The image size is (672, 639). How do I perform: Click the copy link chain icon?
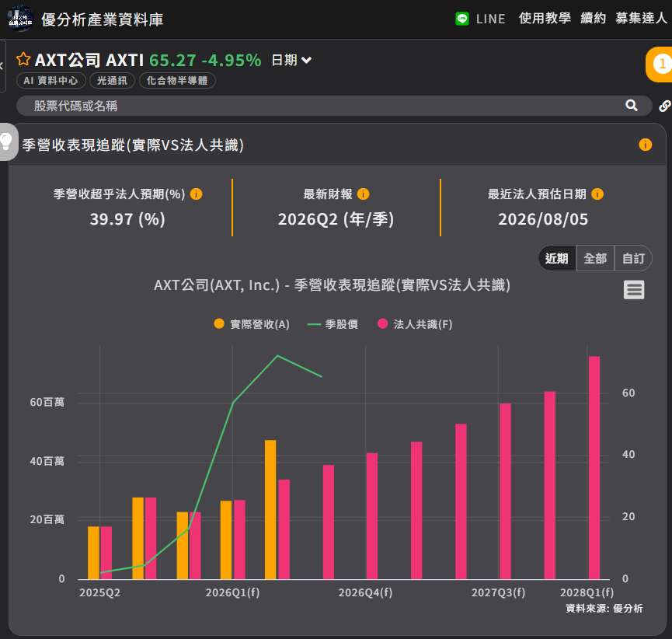(664, 106)
